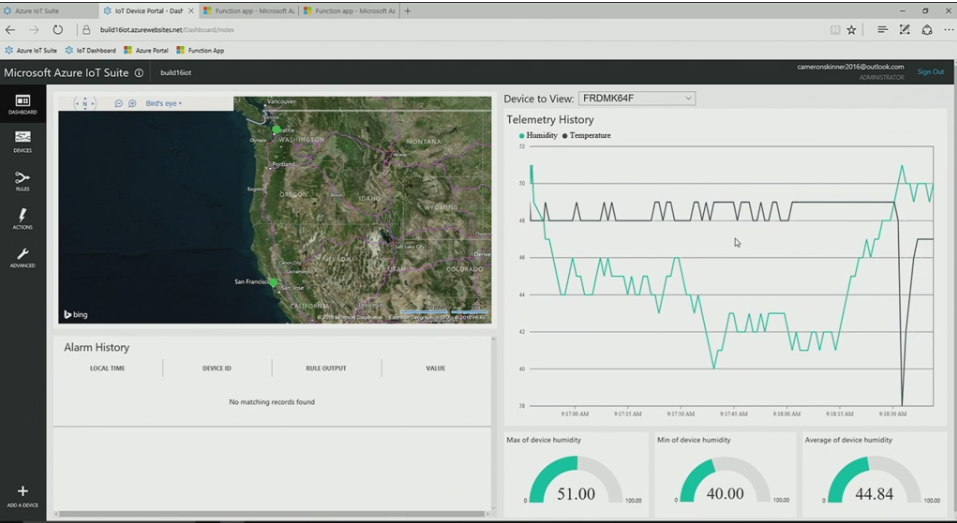Click the 9:17:00 AM time axis label

pyautogui.click(x=575, y=414)
